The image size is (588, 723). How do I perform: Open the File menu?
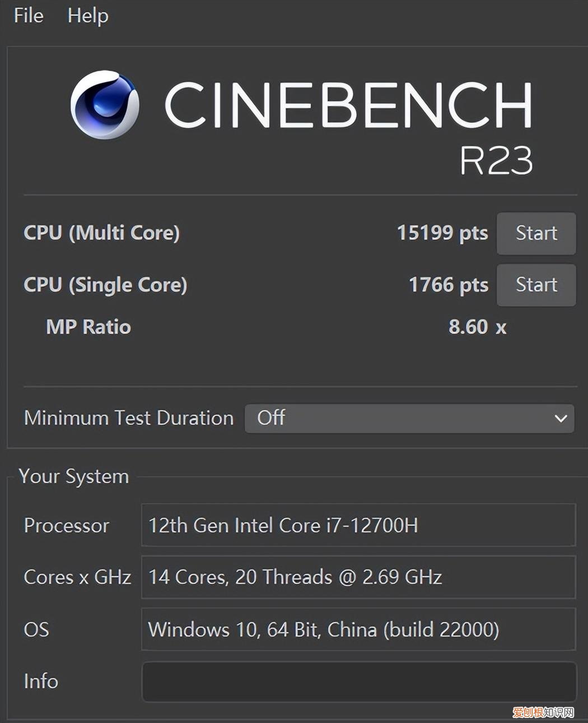pos(29,15)
